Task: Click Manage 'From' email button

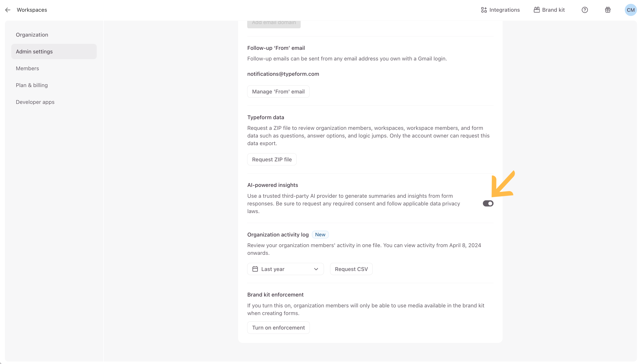Action: click(x=278, y=92)
